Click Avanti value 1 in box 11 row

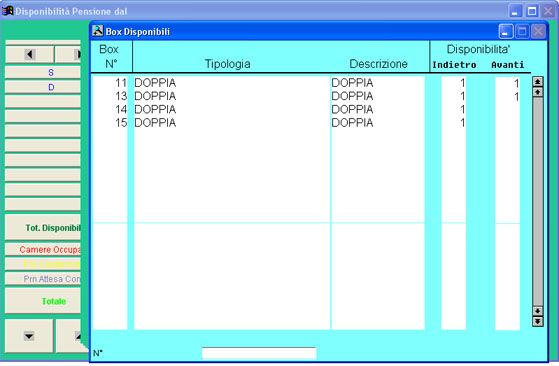point(516,84)
